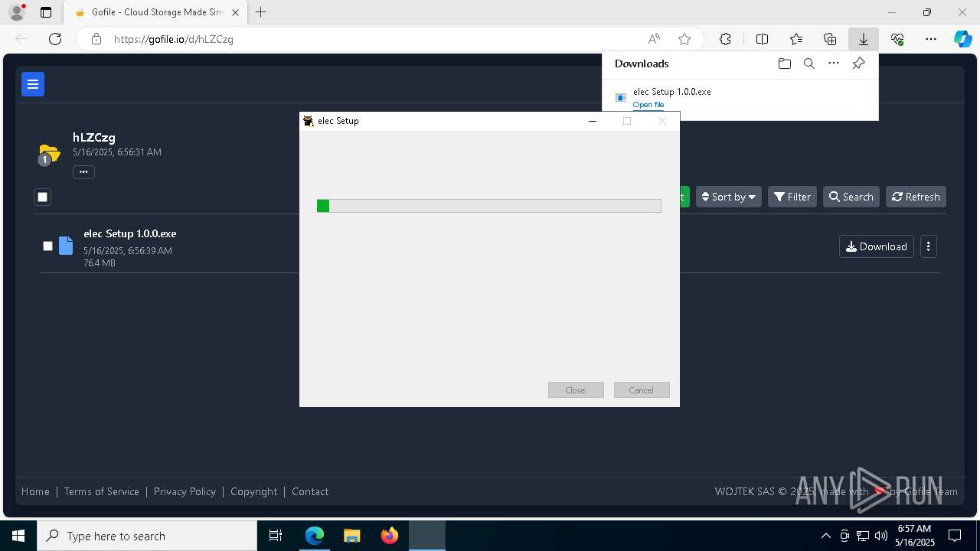
Task: Check the elec Setup 1.0.0.exe checkbox
Action: point(47,246)
